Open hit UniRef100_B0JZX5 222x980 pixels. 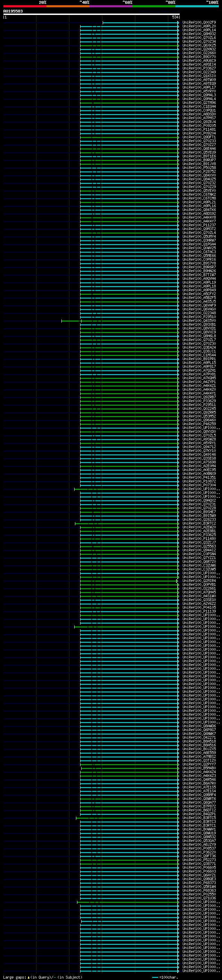click(x=199, y=749)
